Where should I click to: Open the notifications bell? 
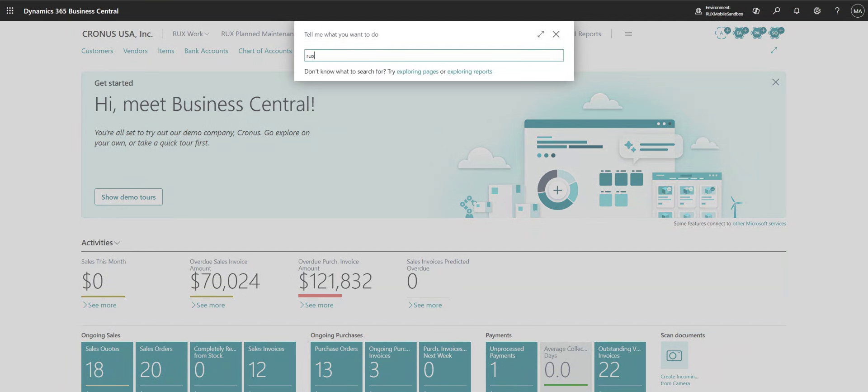coord(797,11)
